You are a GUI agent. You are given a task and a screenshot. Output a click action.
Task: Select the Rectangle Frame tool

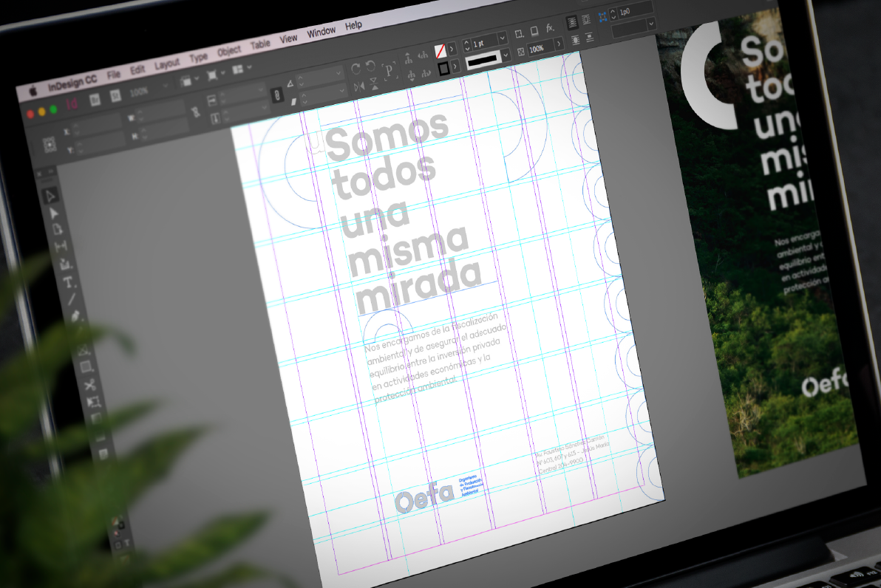click(x=83, y=350)
